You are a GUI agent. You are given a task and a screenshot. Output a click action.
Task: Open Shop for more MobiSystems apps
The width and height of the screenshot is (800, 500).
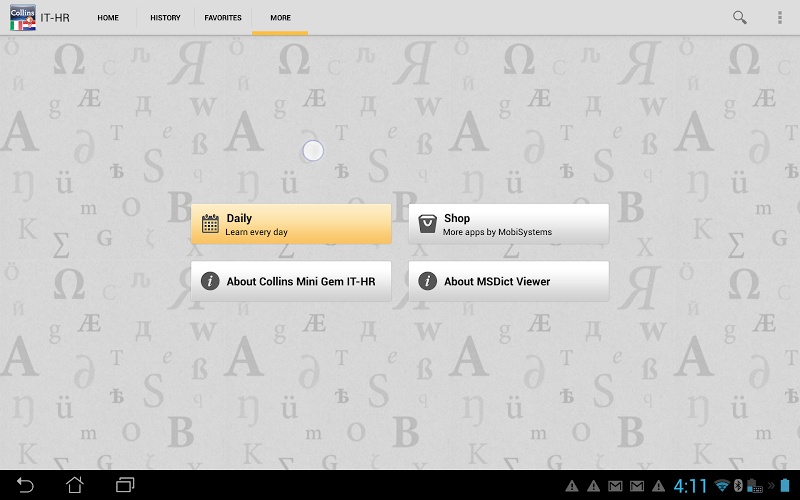[x=509, y=224]
